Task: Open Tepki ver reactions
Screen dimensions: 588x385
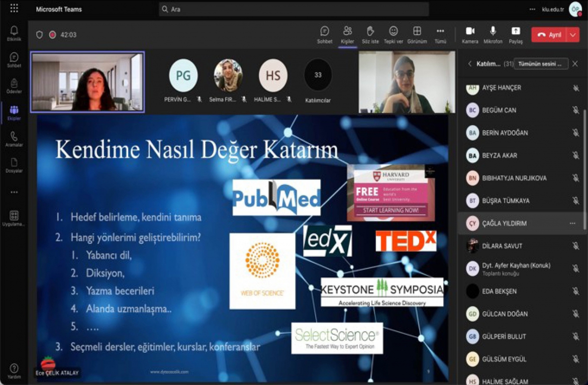Action: (393, 35)
